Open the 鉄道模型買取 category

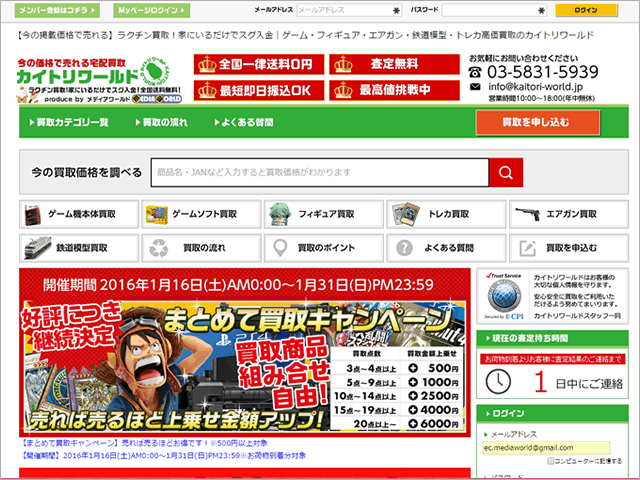[x=79, y=248]
